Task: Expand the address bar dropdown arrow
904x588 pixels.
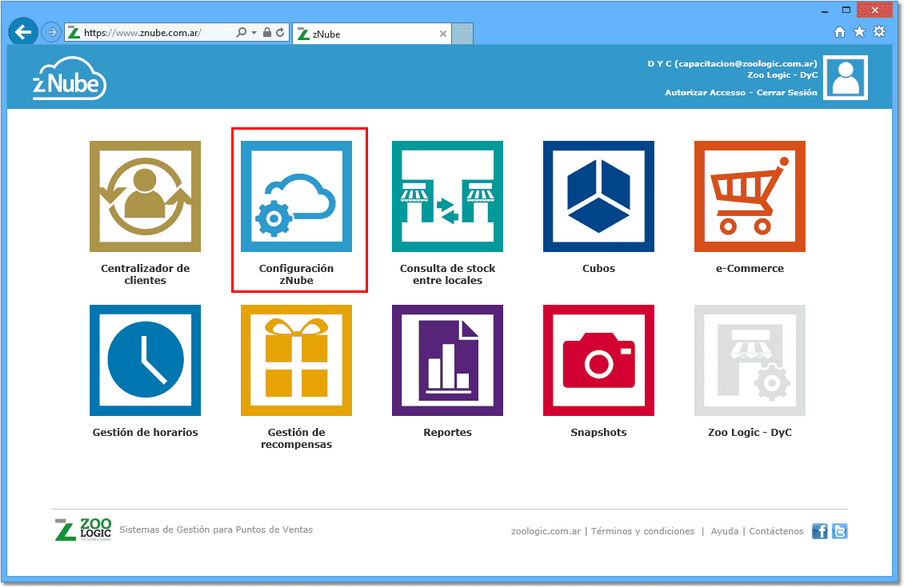Action: pyautogui.click(x=254, y=33)
